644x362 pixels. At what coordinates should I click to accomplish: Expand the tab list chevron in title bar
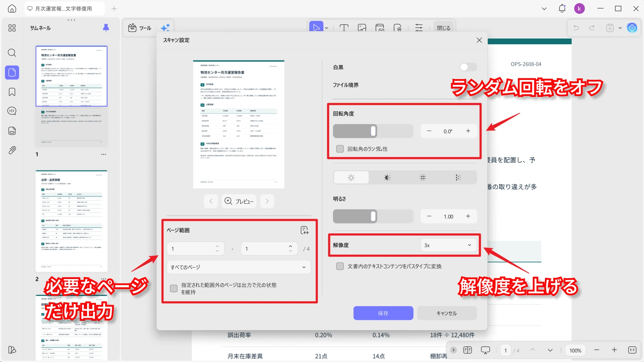[x=544, y=8]
